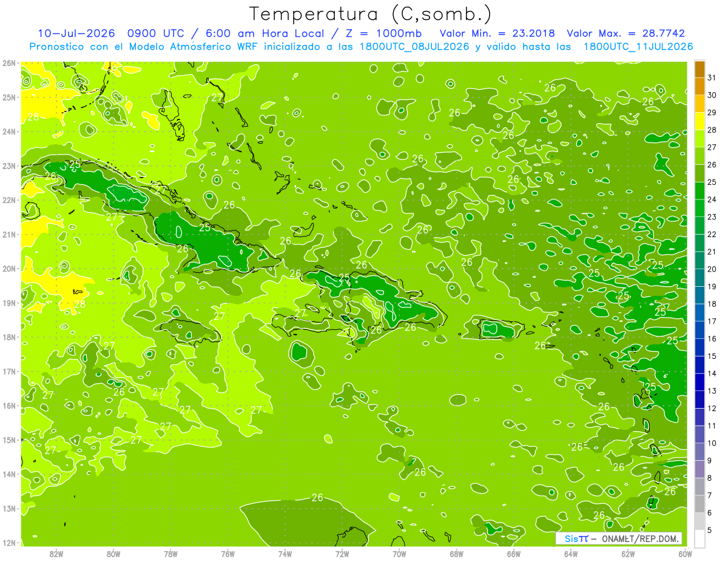This screenshot has height=562, width=728.
Task: Click the "0900 UTC" time label
Action: [155, 33]
